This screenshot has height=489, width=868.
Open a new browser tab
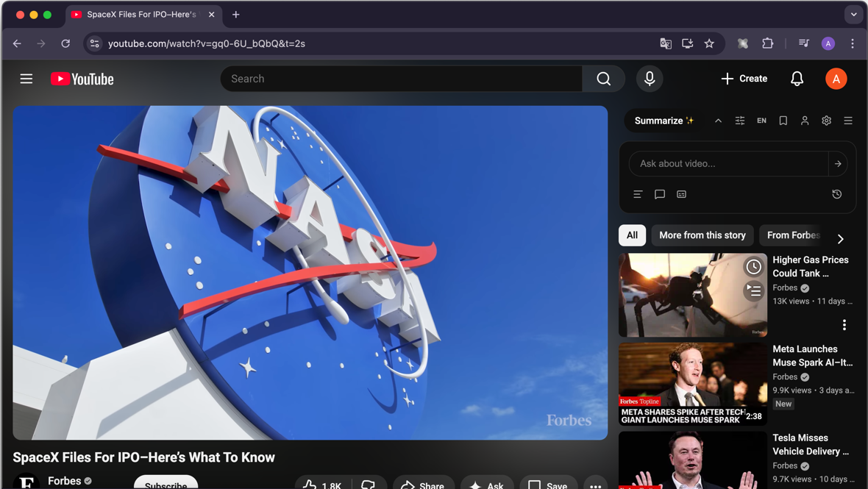[236, 15]
